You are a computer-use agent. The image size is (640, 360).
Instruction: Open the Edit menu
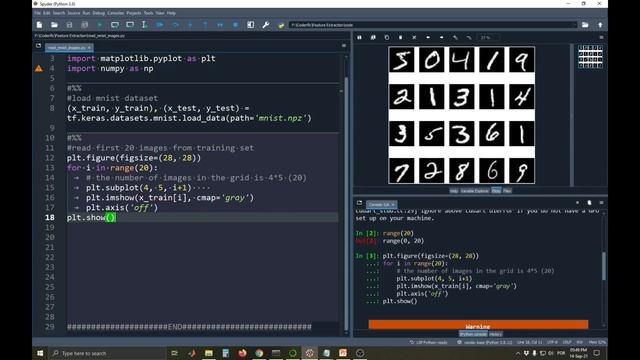click(47, 13)
